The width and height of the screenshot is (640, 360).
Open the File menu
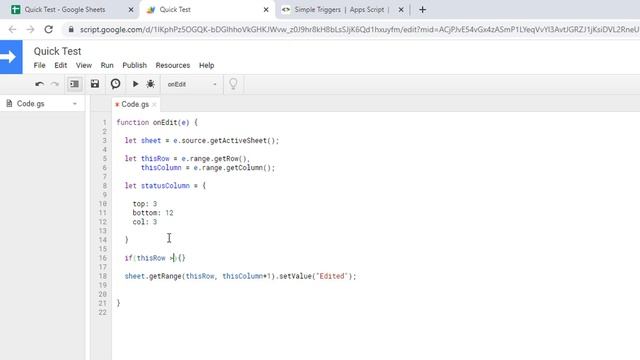40,65
